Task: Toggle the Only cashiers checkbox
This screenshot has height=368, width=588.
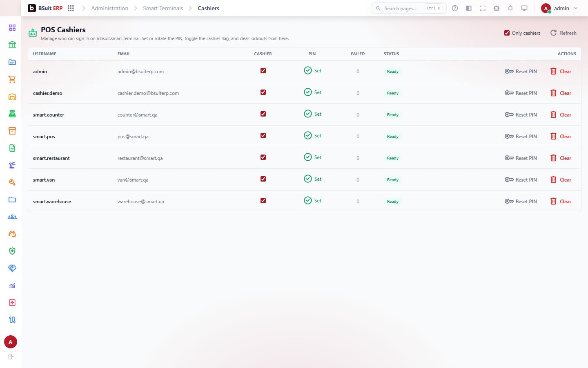Action: tap(507, 33)
